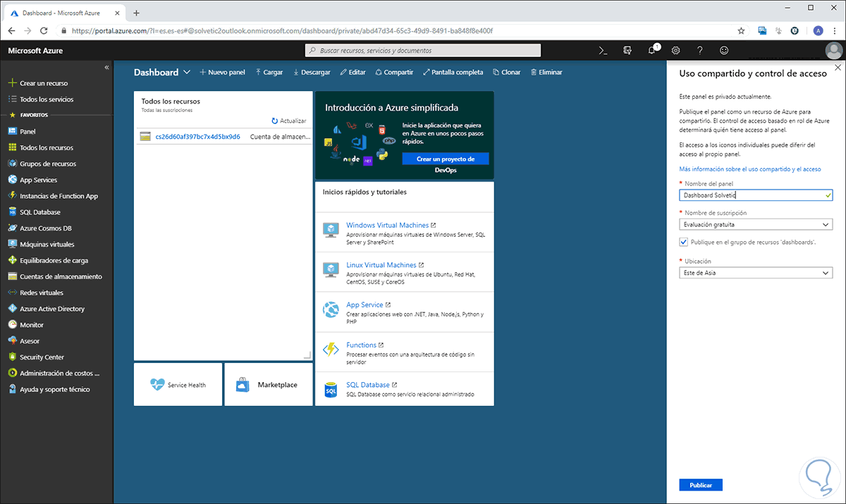Click the Publicar button
The image size is (846, 504).
pyautogui.click(x=701, y=485)
